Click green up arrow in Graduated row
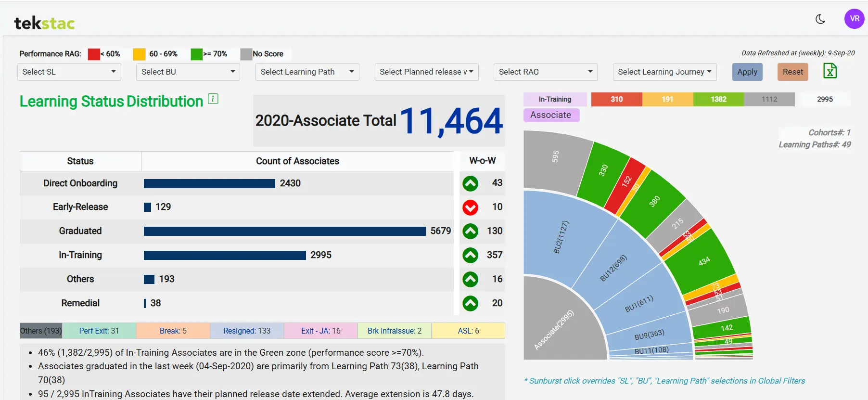Screen dimensions: 868x400 [470, 232]
